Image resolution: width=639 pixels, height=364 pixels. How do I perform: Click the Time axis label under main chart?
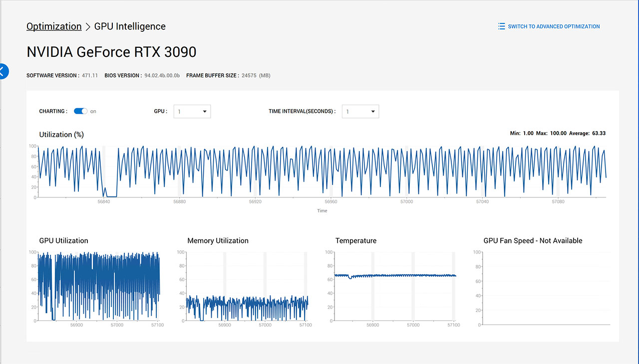coord(322,211)
